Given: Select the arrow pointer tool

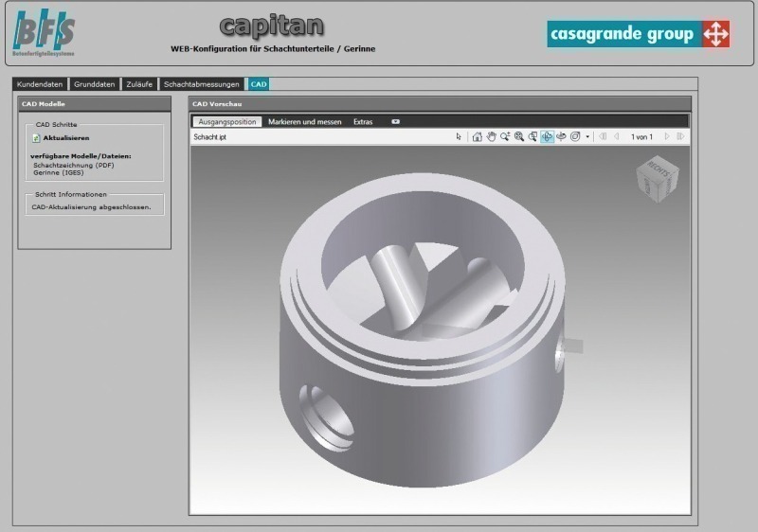Looking at the screenshot, I should 459,136.
